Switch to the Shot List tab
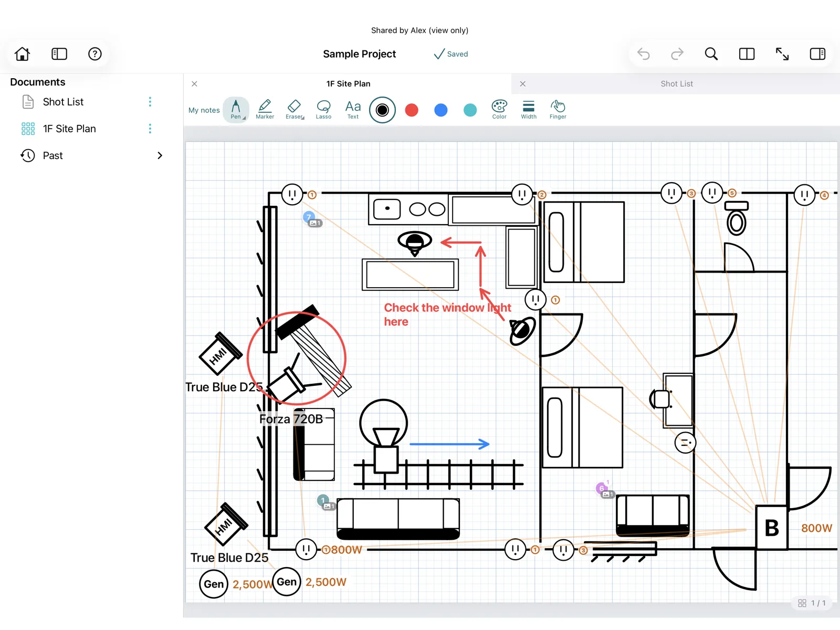 [677, 83]
